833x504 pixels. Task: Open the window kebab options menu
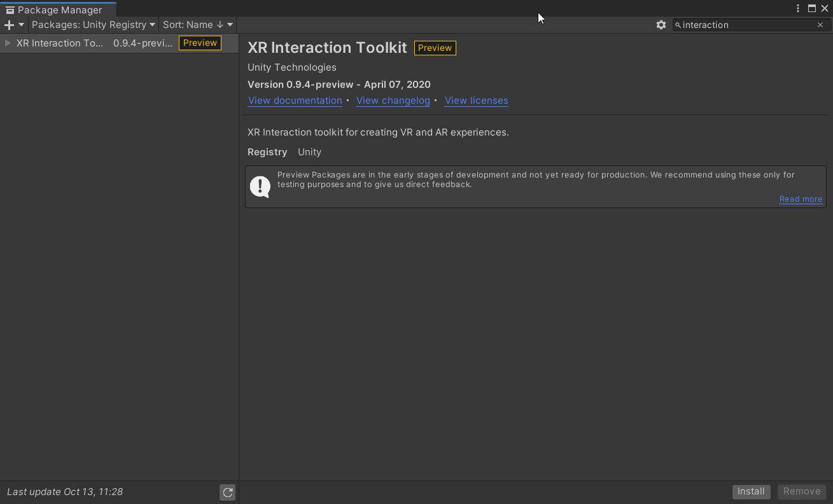798,8
